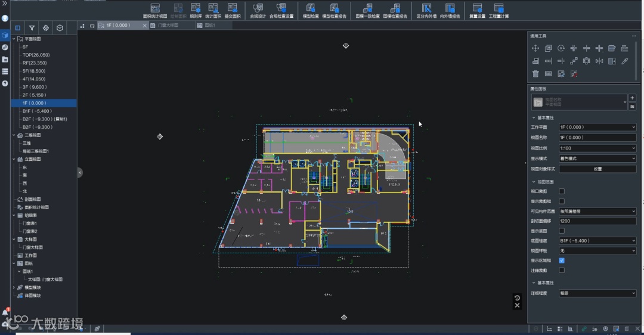644x335 pixels.
Task: Open the 底图楼层 B1F dropdown
Action: point(597,241)
